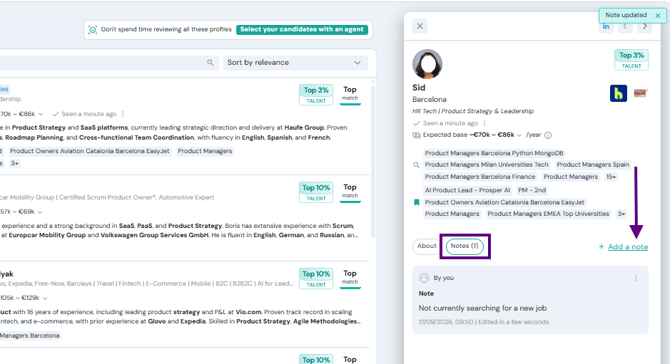Click the 'By you' author avatar icon
This screenshot has height=364, width=670.
[x=424, y=278]
